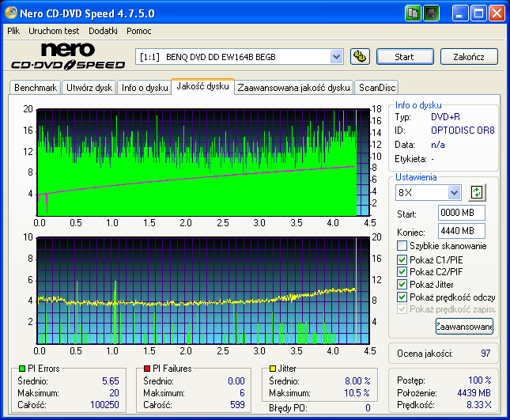The image size is (510, 420).
Task: Expand the BENQ drive selection dropdown
Action: [x=336, y=57]
